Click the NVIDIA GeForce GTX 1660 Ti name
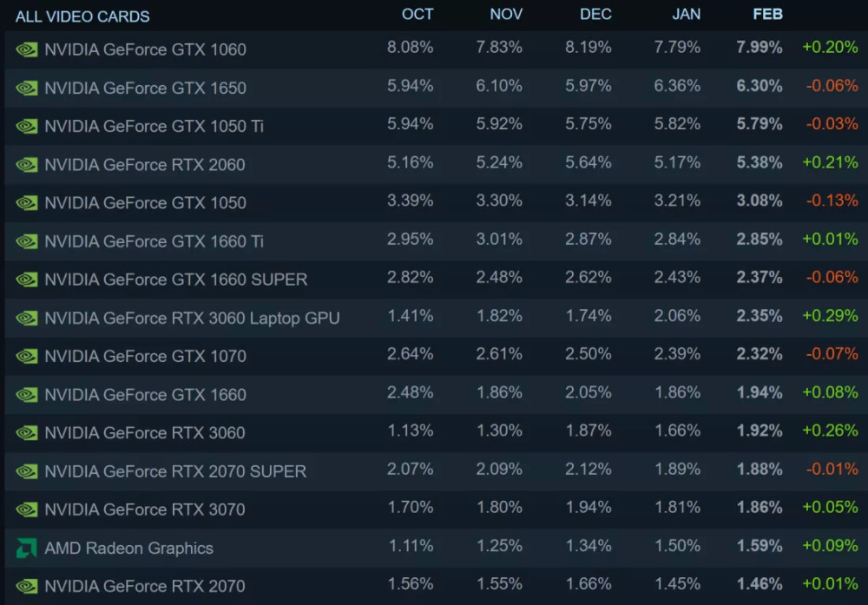The image size is (868, 605). 154,241
